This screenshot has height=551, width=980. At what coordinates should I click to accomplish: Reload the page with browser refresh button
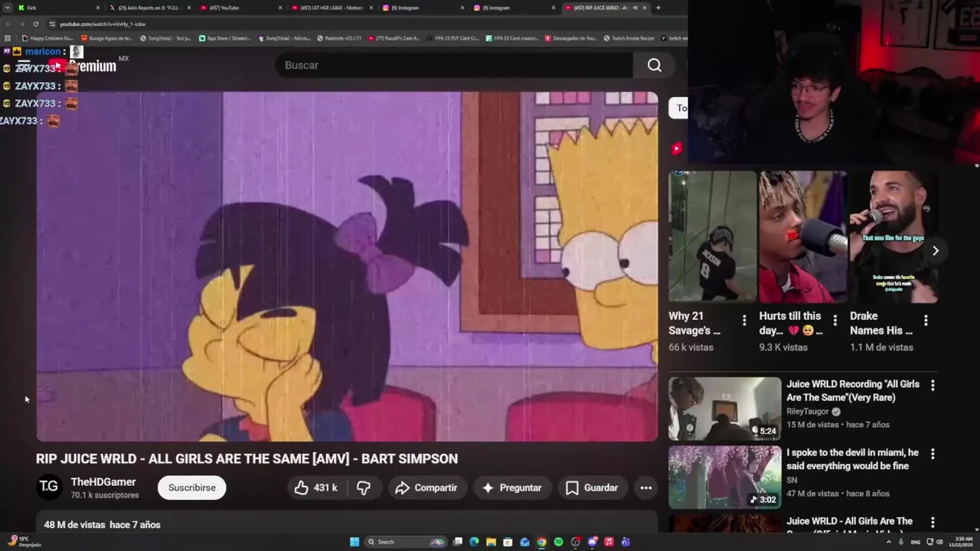tap(35, 24)
